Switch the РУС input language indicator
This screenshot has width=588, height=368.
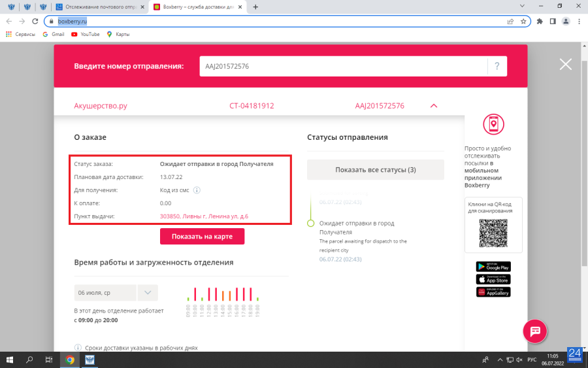[x=532, y=360]
